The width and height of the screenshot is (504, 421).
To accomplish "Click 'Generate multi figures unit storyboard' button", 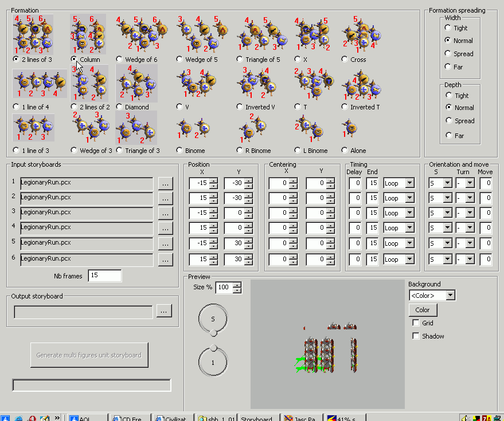I will pos(89,355).
